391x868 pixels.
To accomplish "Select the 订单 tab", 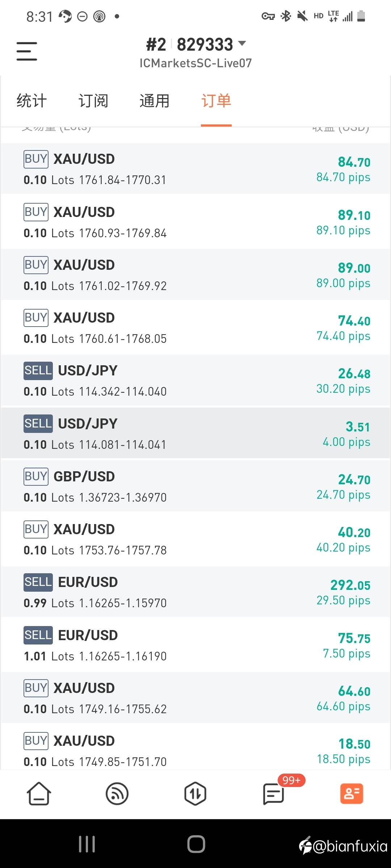I will [216, 101].
